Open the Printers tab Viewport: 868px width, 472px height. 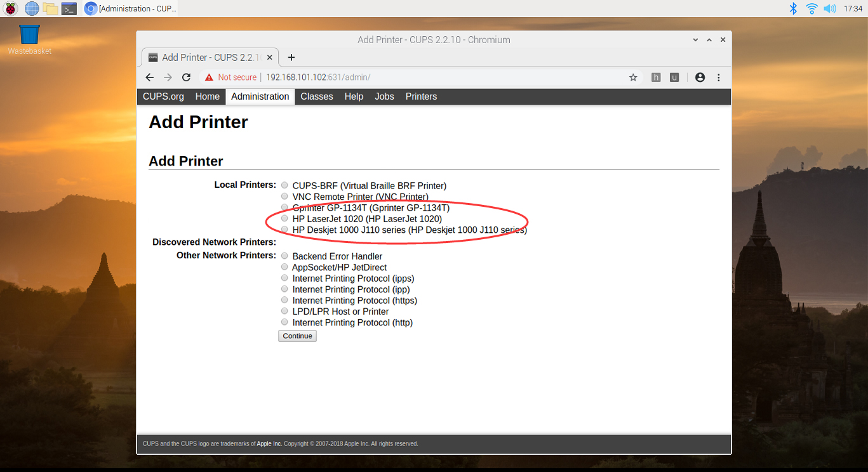pyautogui.click(x=421, y=96)
